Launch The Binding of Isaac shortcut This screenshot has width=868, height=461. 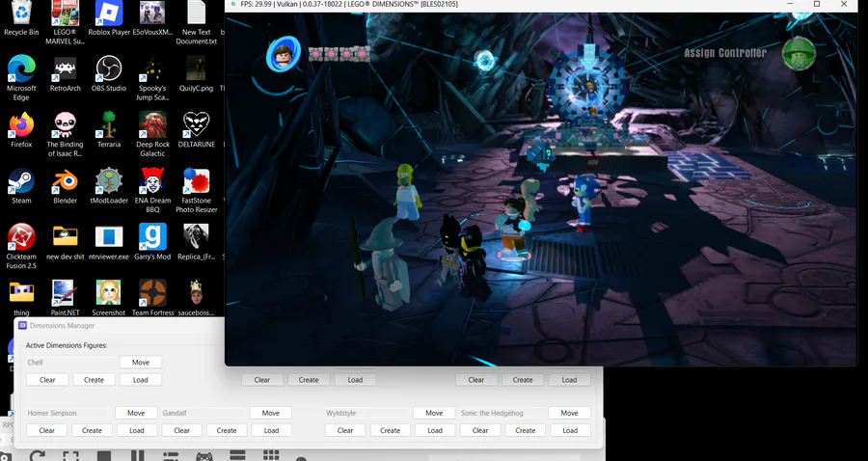point(65,134)
